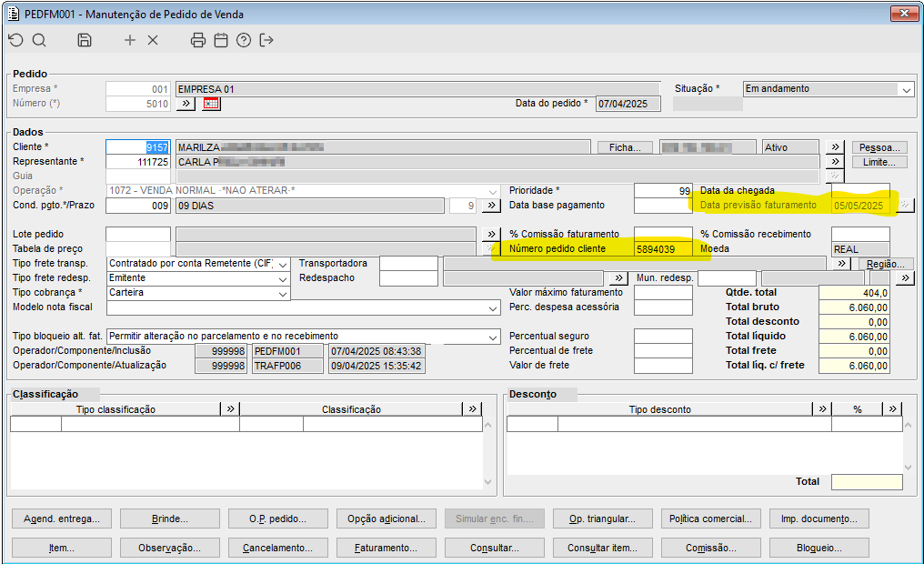Click the arrow after Classificação column header
The image size is (924, 564).
coord(473,409)
